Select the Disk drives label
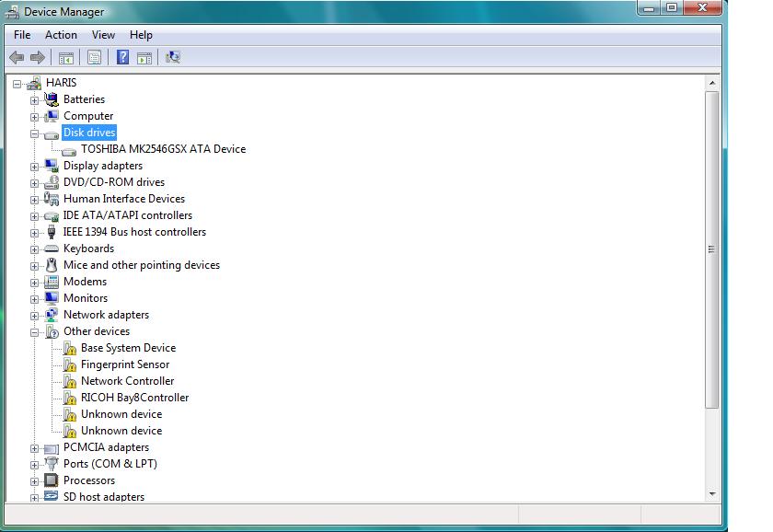The image size is (773, 532). (x=89, y=133)
